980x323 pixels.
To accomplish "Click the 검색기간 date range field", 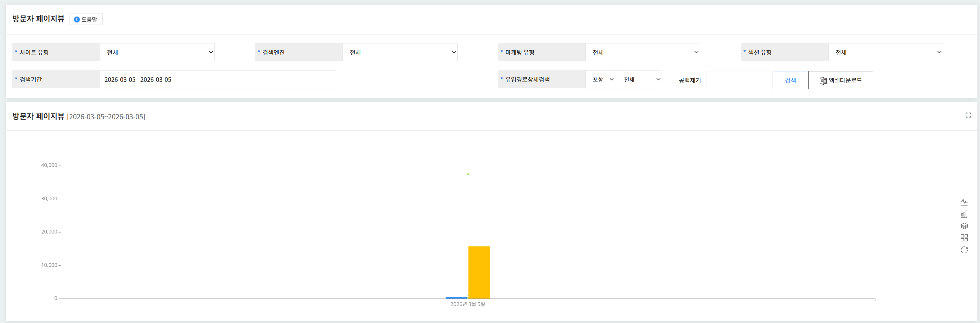I will tap(218, 79).
